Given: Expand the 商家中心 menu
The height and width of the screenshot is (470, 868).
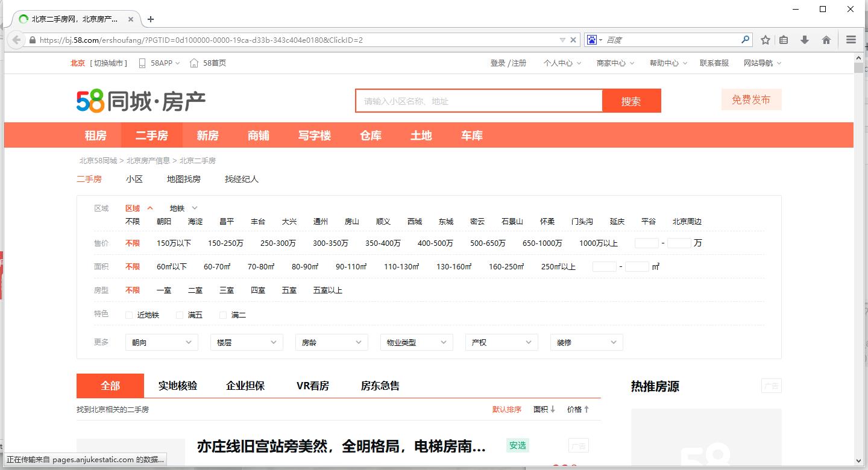Looking at the screenshot, I should coord(615,63).
